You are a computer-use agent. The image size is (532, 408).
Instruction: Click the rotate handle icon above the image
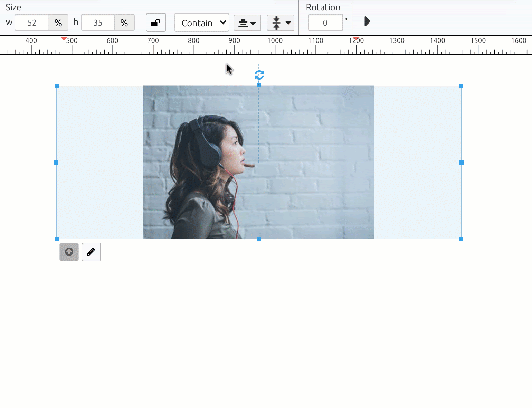[x=259, y=75]
